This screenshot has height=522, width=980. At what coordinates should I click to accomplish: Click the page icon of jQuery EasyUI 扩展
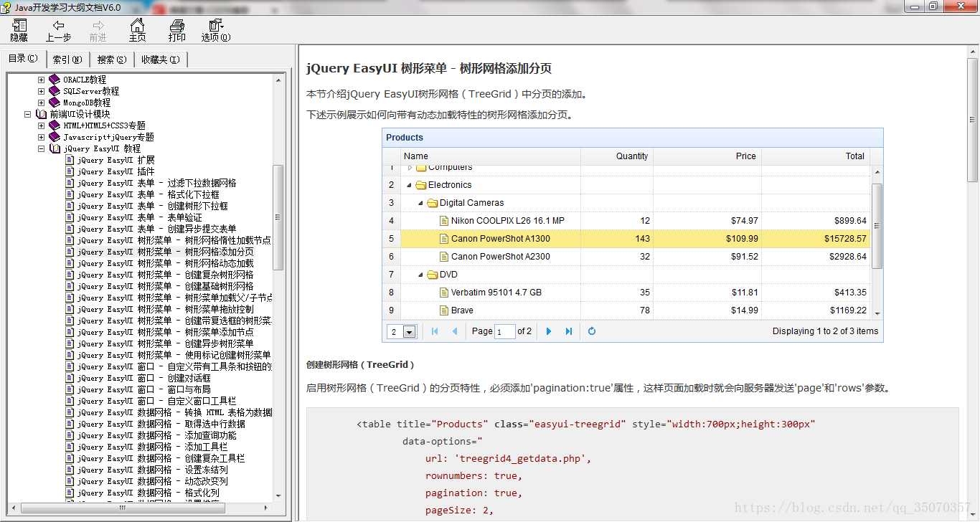[x=70, y=160]
